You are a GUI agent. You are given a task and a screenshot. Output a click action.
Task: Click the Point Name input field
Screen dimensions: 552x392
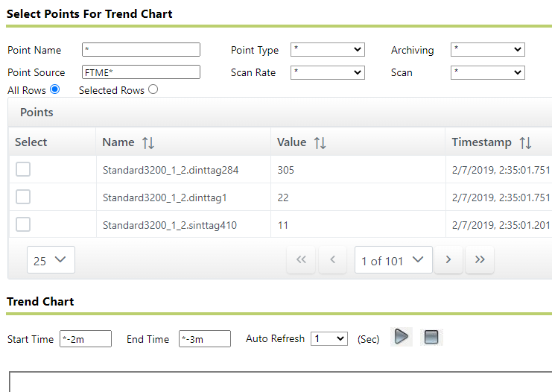[142, 50]
